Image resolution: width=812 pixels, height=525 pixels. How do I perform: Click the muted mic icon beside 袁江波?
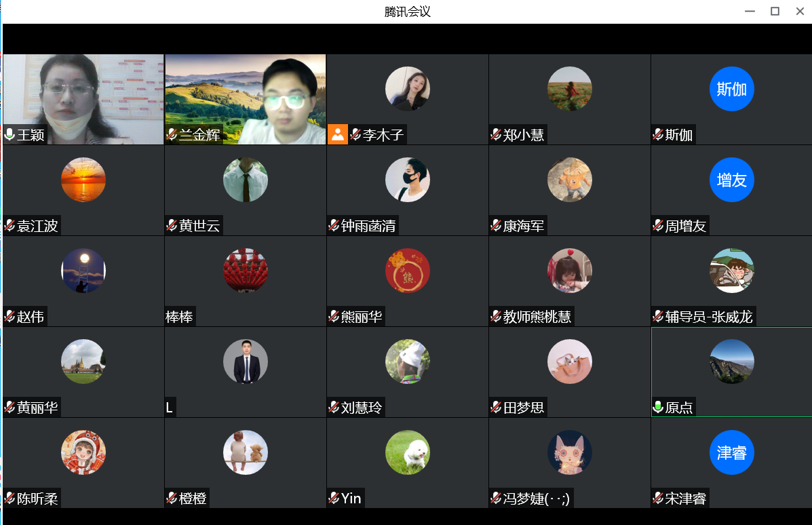9,225
